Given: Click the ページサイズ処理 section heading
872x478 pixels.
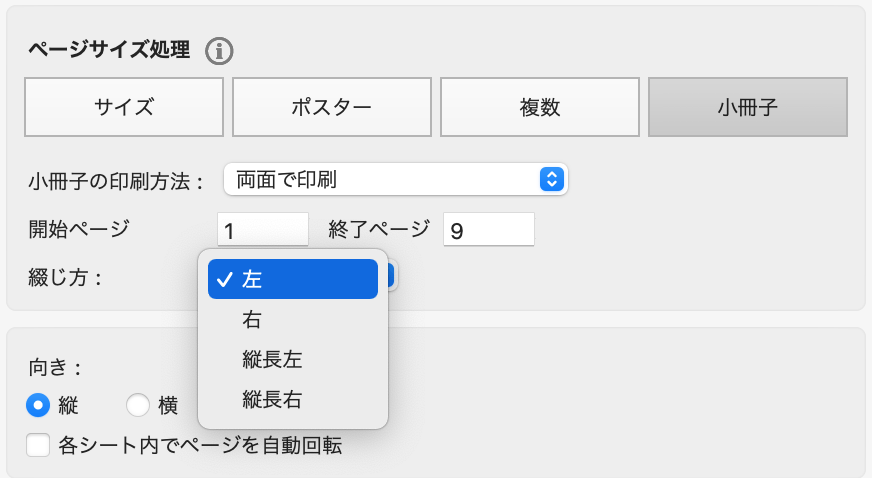Looking at the screenshot, I should (x=110, y=50).
